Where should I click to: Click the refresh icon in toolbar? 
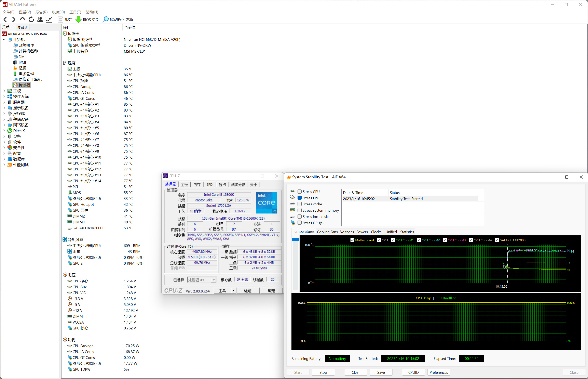pos(31,19)
